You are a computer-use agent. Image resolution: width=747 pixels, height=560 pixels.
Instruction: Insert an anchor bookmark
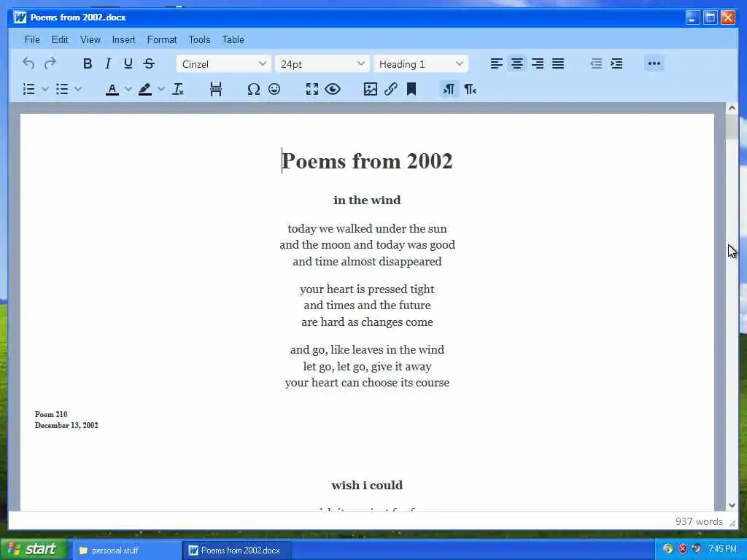tap(411, 89)
